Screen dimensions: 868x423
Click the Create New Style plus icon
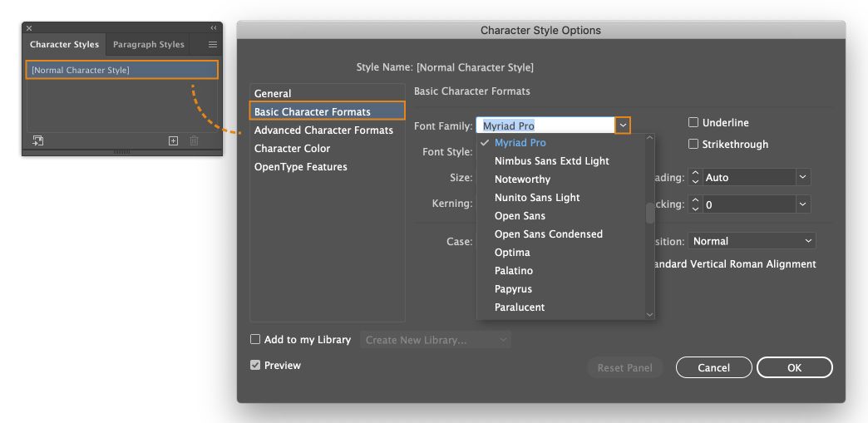pyautogui.click(x=173, y=141)
